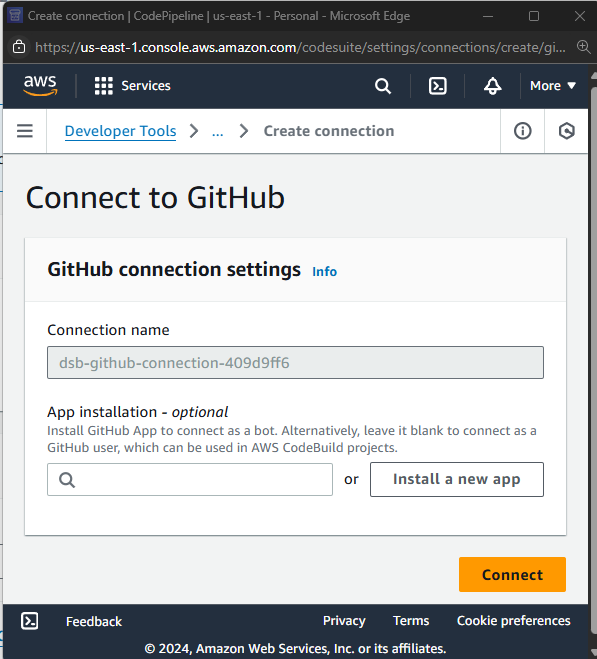
Task: Open the notifications bell
Action: 492,86
